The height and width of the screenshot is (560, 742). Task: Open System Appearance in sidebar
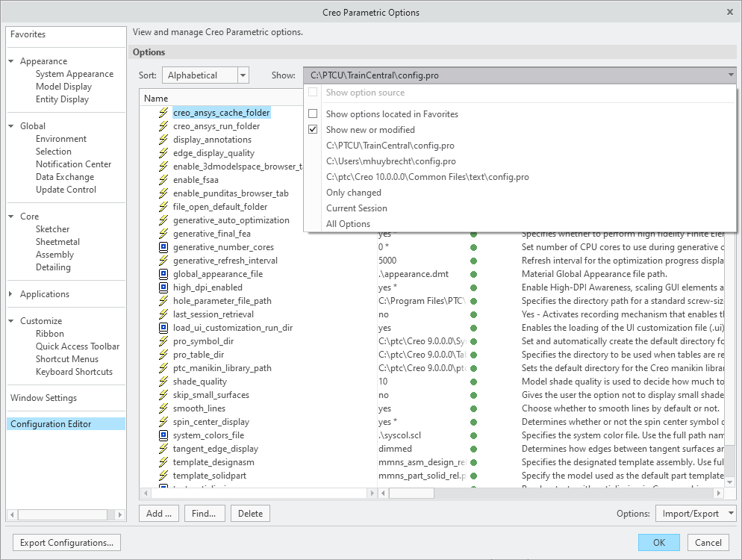[x=75, y=74]
